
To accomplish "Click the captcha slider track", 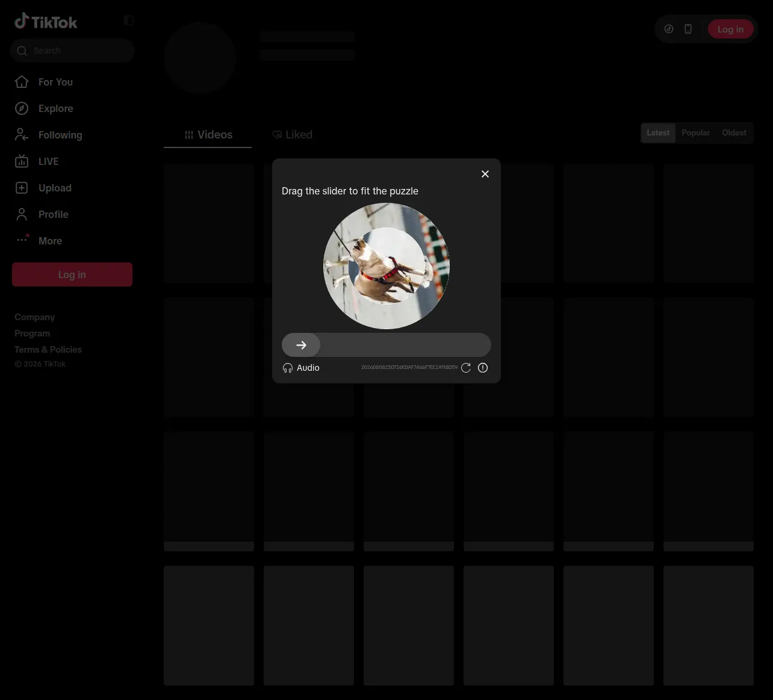I will coord(386,345).
